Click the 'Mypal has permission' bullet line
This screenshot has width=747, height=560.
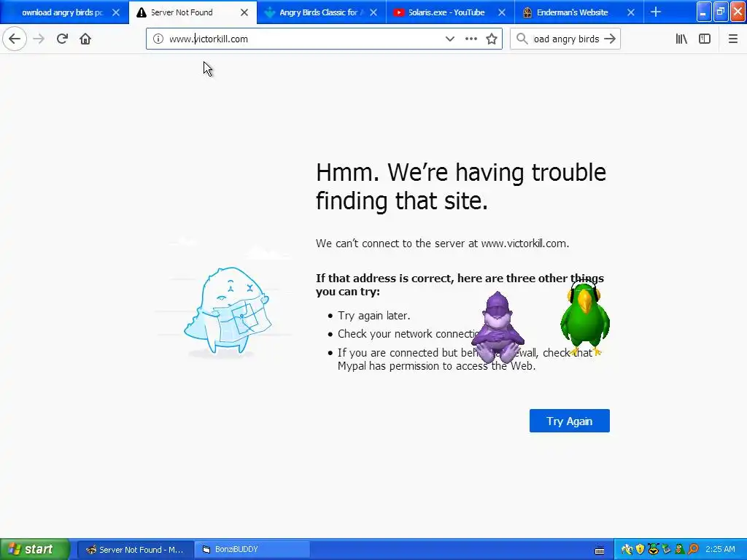(x=437, y=366)
